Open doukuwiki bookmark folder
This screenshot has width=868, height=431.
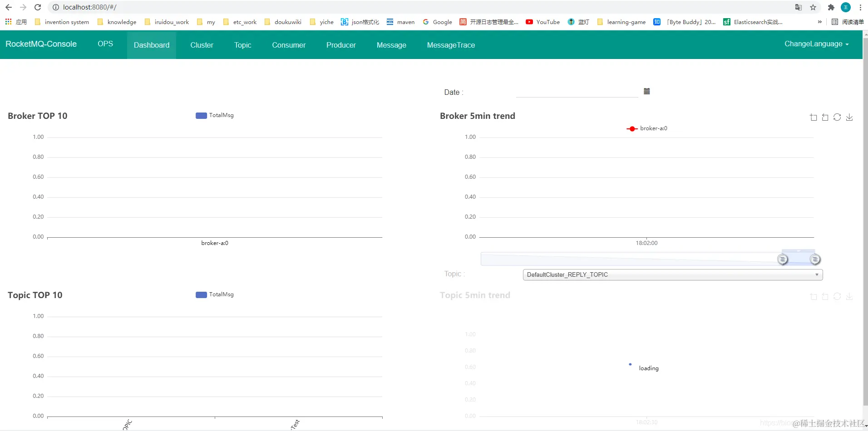[283, 22]
